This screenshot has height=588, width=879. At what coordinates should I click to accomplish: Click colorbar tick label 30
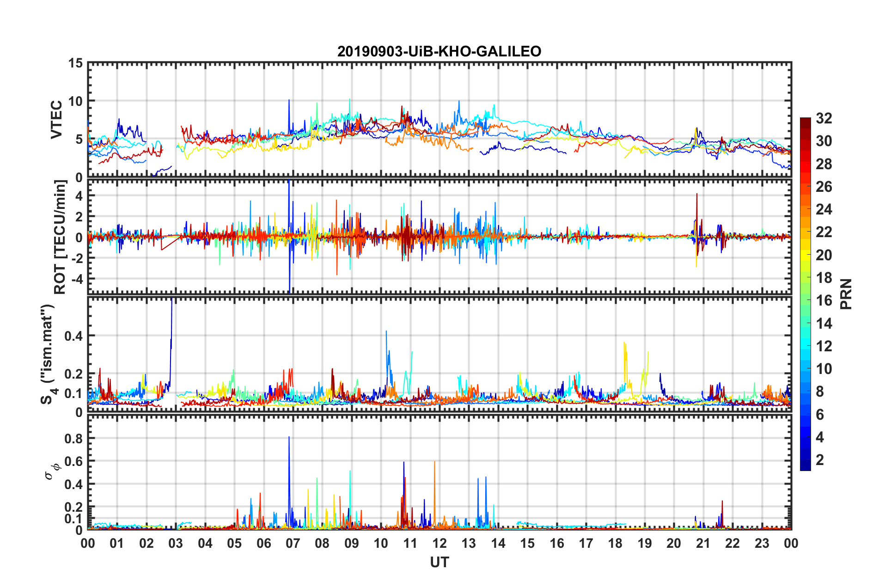coord(824,141)
